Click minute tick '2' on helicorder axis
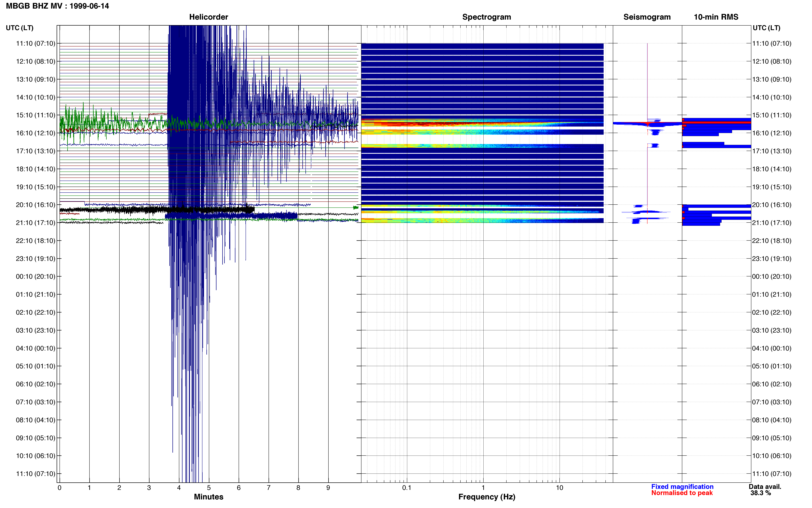This screenshot has height=508, width=812. [x=119, y=488]
